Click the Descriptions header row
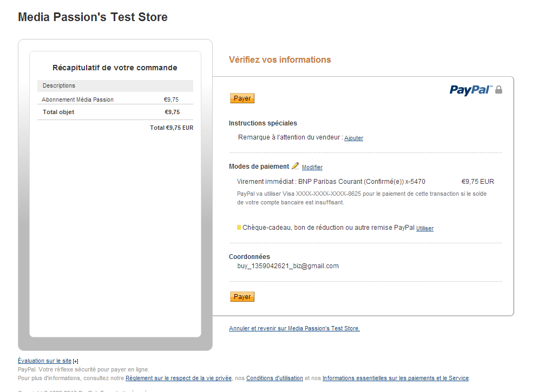Image resolution: width=544 pixels, height=392 pixels. 115,86
